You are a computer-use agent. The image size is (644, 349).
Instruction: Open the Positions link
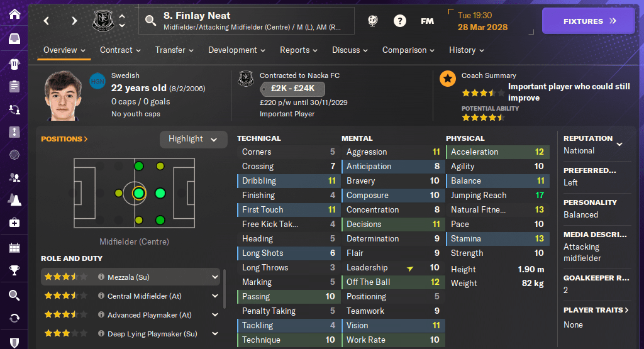64,139
